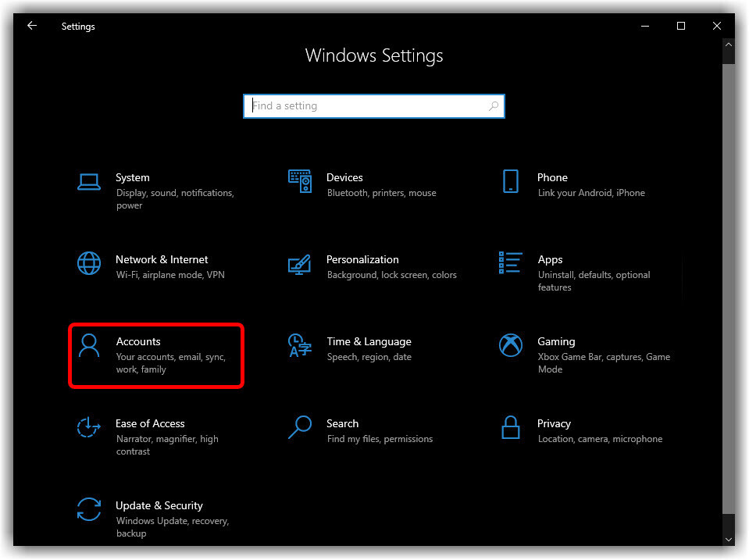The image size is (749, 560).
Task: Open the Time & Language label
Action: 369,342
